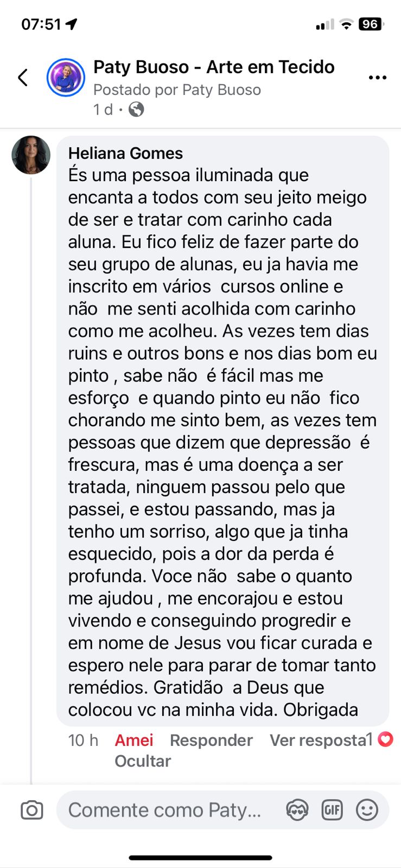Tap the globe public audience icon
Screen dimensions: 401x868
136,110
